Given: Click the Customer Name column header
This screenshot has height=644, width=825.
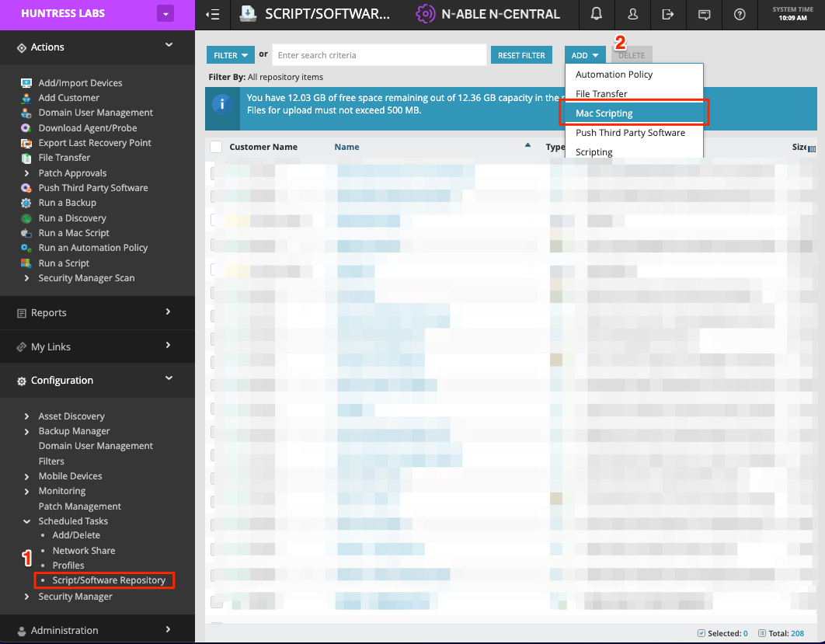Looking at the screenshot, I should [263, 147].
